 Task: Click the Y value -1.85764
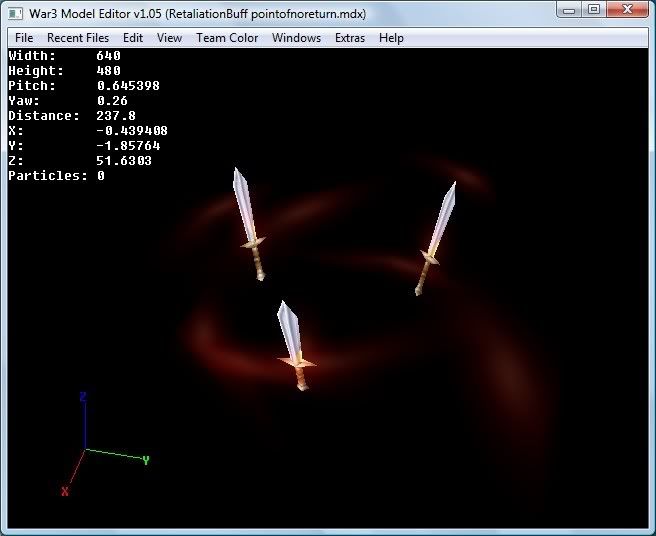[128, 146]
